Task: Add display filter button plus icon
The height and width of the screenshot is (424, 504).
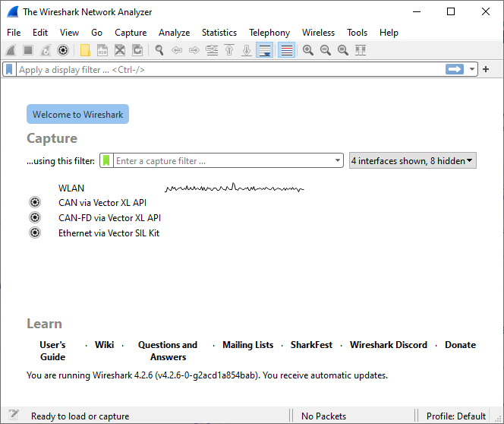Action: coord(486,69)
